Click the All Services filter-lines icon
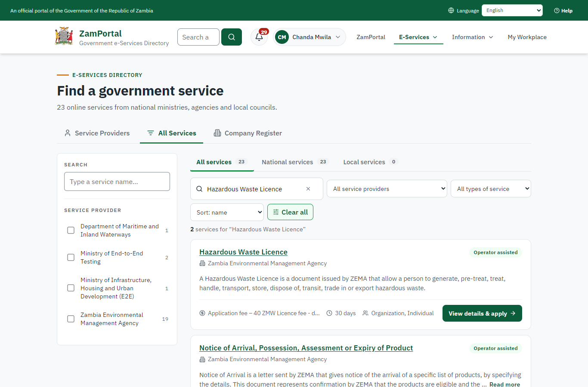 (151, 133)
